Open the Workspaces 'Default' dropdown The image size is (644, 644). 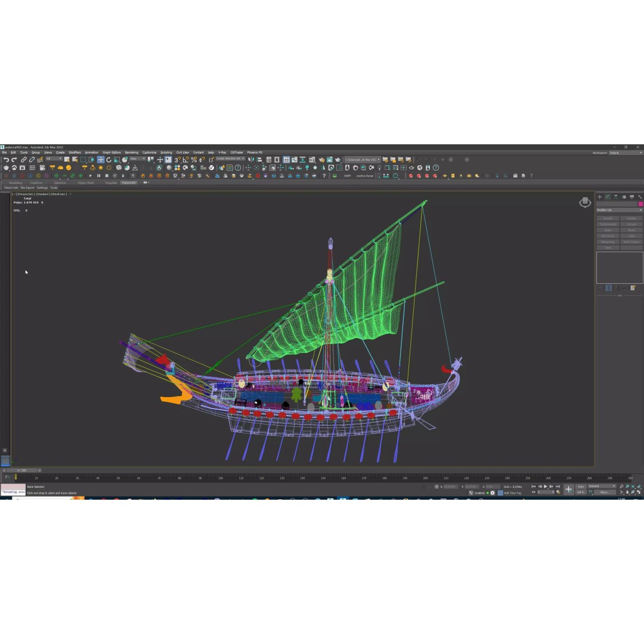626,153
